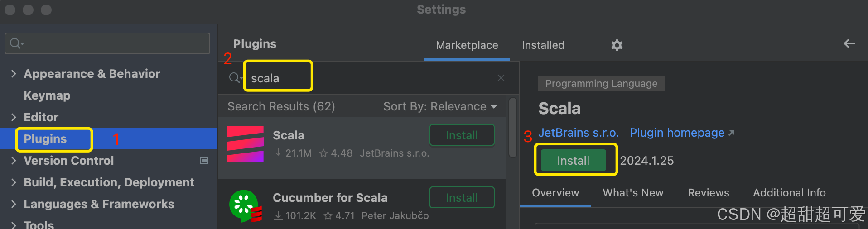
Task: Click the plugins settings gear icon
Action: pos(617,45)
